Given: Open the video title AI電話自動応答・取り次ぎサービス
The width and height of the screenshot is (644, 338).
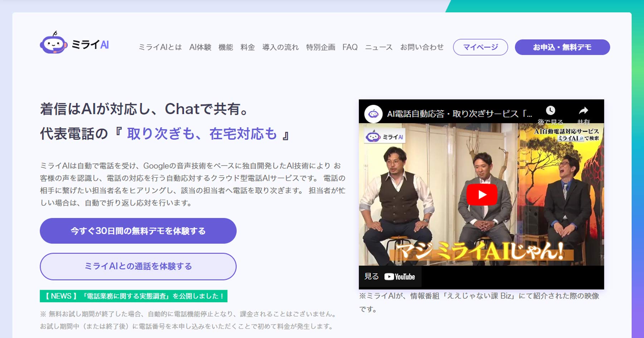Looking at the screenshot, I should coord(460,114).
